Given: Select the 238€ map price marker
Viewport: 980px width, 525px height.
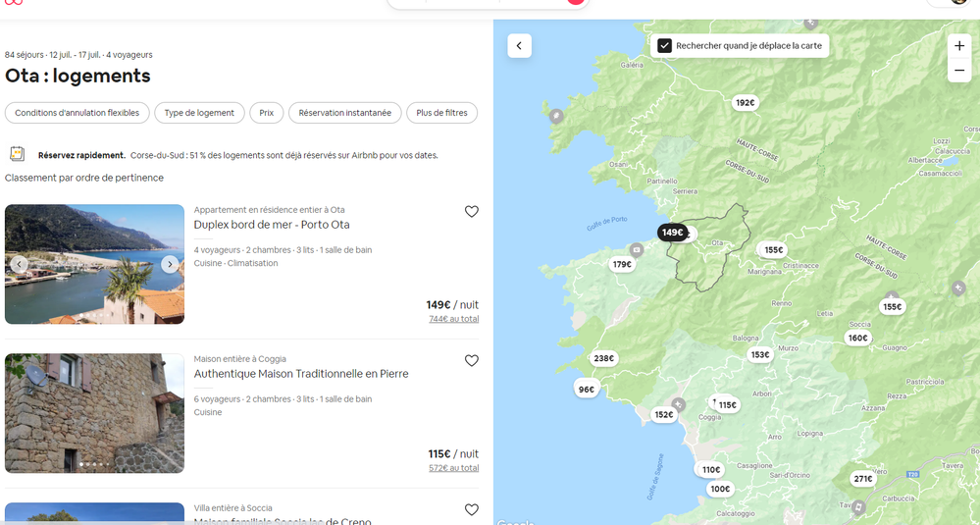Looking at the screenshot, I should tap(603, 359).
